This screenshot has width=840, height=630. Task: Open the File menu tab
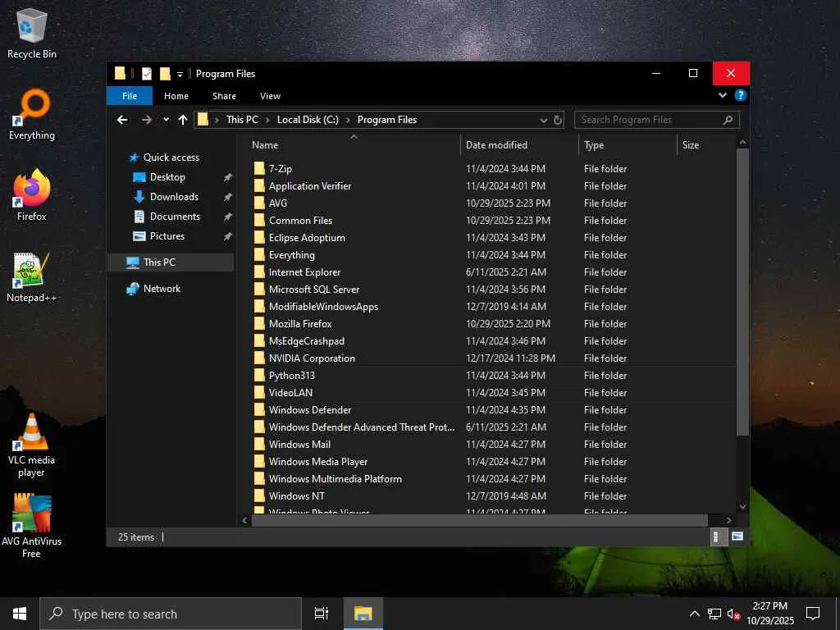click(130, 96)
